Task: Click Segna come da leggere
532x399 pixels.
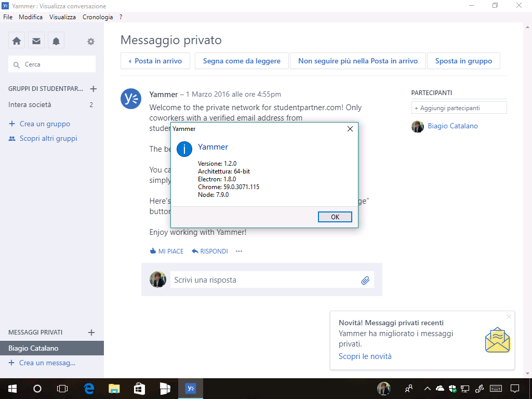Action: (242, 61)
